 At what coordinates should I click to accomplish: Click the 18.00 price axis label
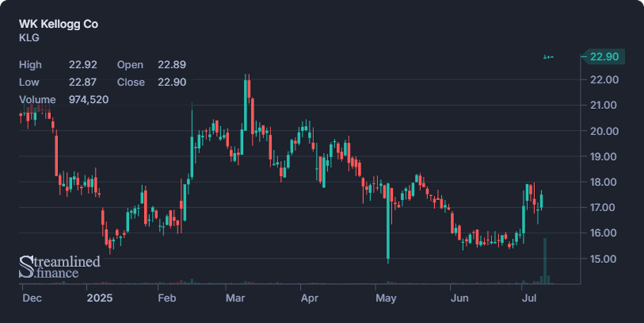(x=604, y=182)
